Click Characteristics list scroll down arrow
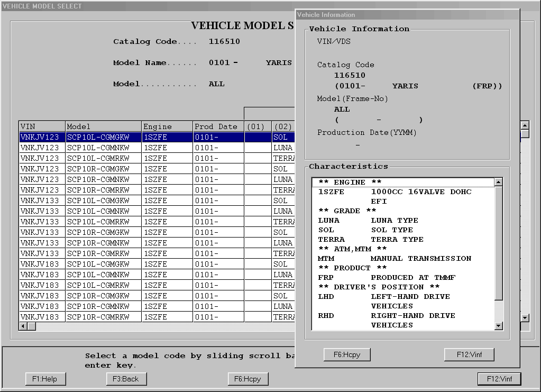This screenshot has width=541, height=392. [x=498, y=325]
